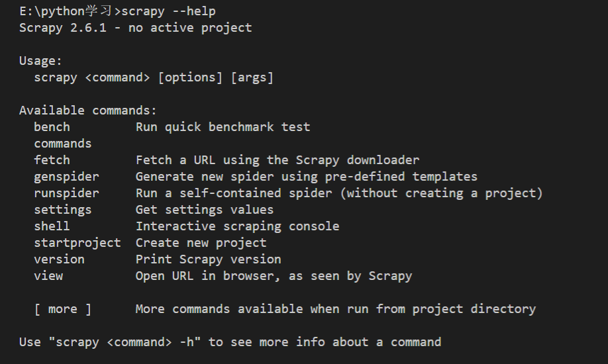Select the 'shell' command name
The image size is (608, 364).
[52, 226]
